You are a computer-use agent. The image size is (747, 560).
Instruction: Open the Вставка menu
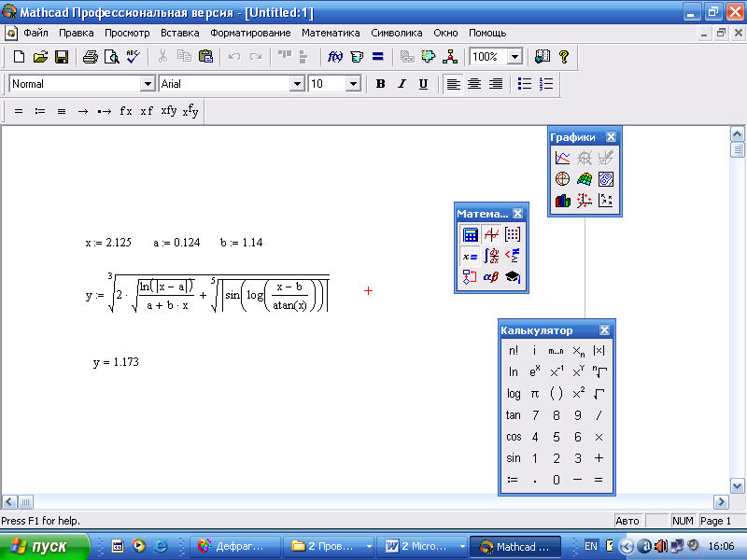point(179,33)
